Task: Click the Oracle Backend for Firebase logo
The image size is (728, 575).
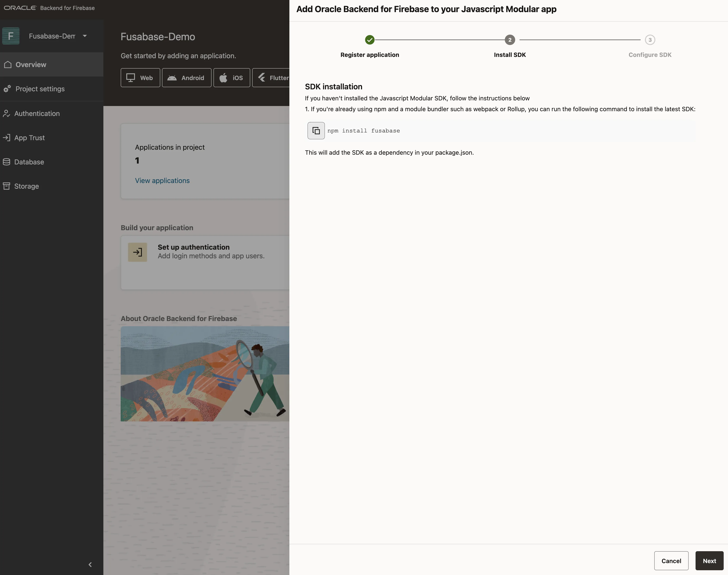Action: click(x=49, y=8)
